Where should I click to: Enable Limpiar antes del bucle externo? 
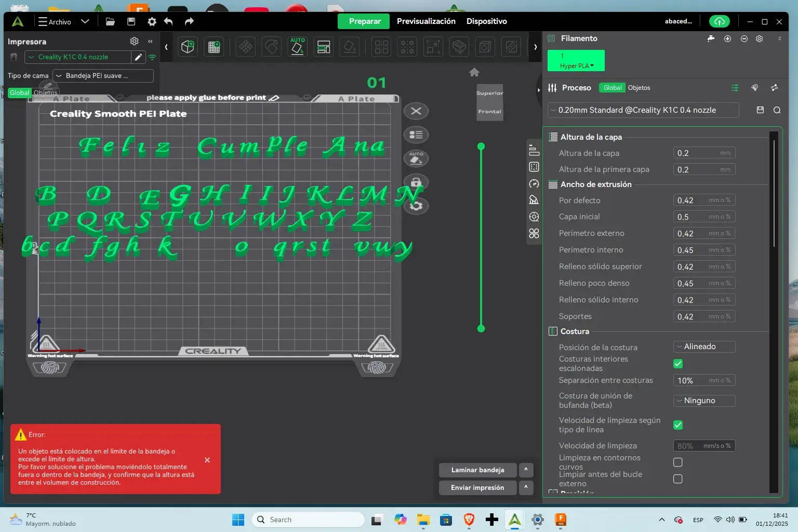click(x=678, y=479)
